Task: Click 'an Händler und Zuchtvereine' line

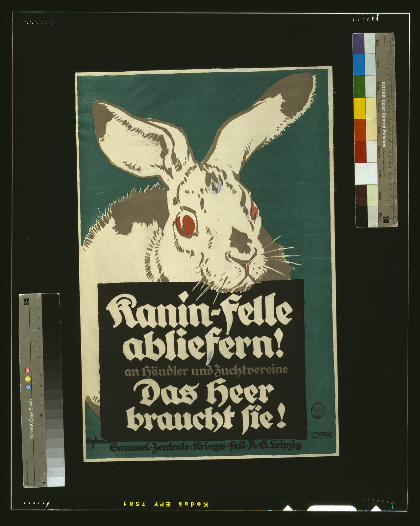Action: (206, 371)
